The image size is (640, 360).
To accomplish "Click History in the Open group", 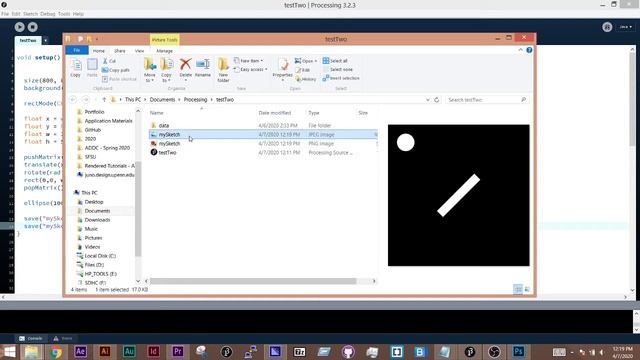I will click(305, 79).
